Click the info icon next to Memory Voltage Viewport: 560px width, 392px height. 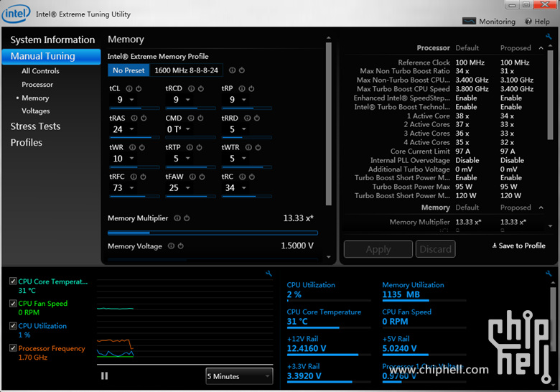click(x=171, y=246)
